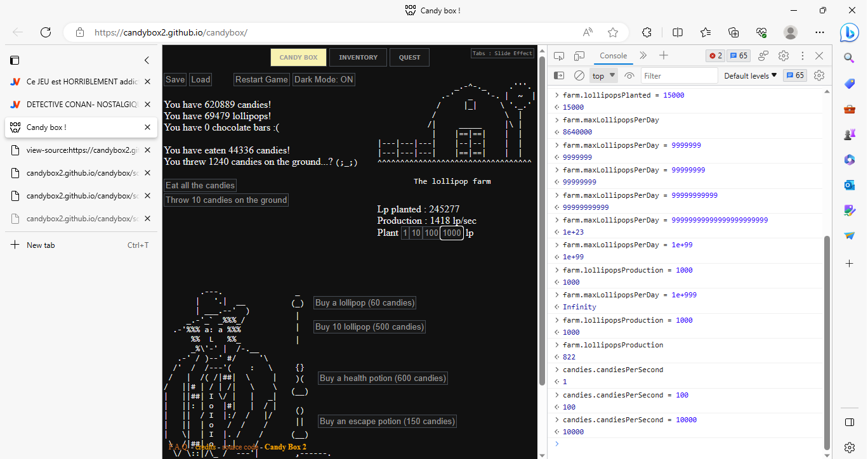Viewport: 868px width, 459px height.
Task: Buy a health potion
Action: coord(383,378)
